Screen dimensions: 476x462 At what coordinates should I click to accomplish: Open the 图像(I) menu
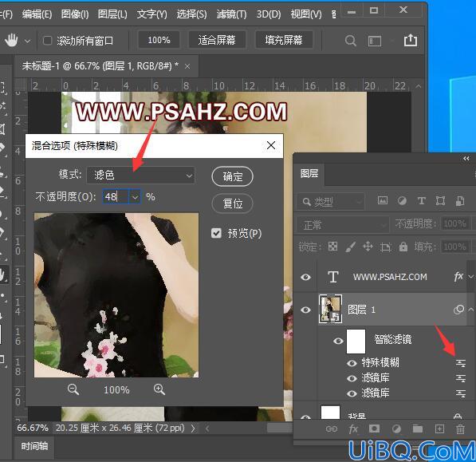point(75,14)
